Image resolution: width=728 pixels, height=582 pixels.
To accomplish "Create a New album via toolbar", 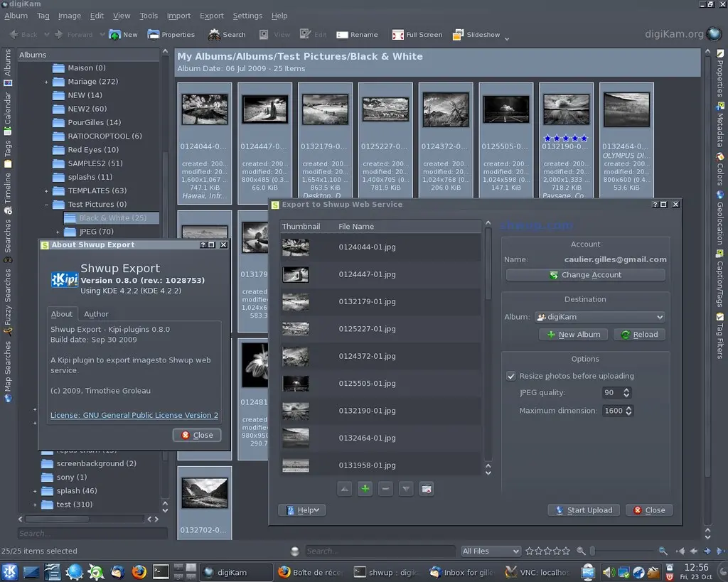I will (123, 35).
